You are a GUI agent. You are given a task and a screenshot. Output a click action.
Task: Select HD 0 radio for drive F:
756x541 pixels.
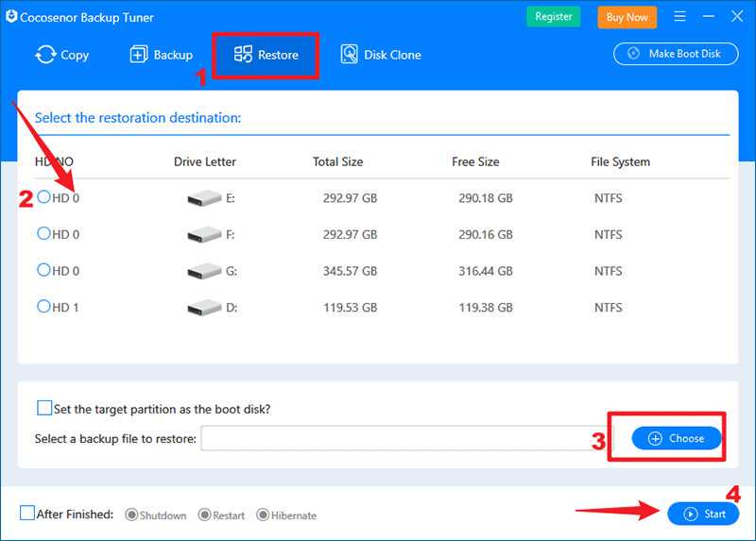pos(43,233)
